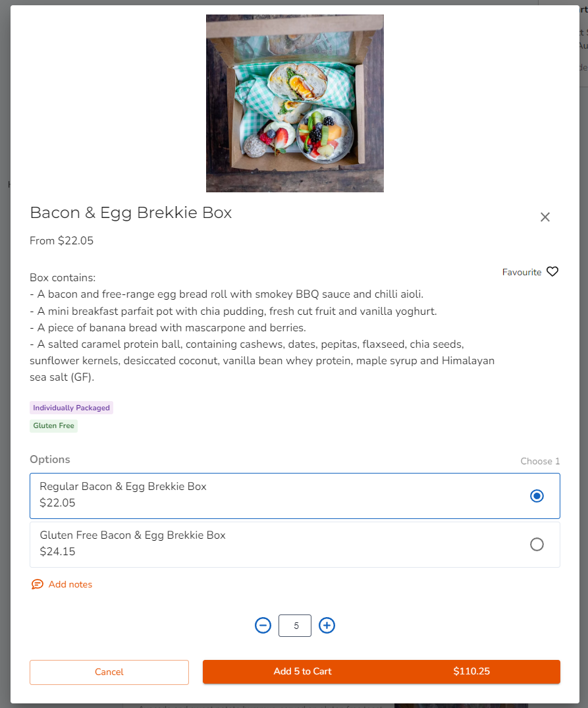
Task: Select the Gluten Free Brekkie Box radio button
Action: pos(537,545)
